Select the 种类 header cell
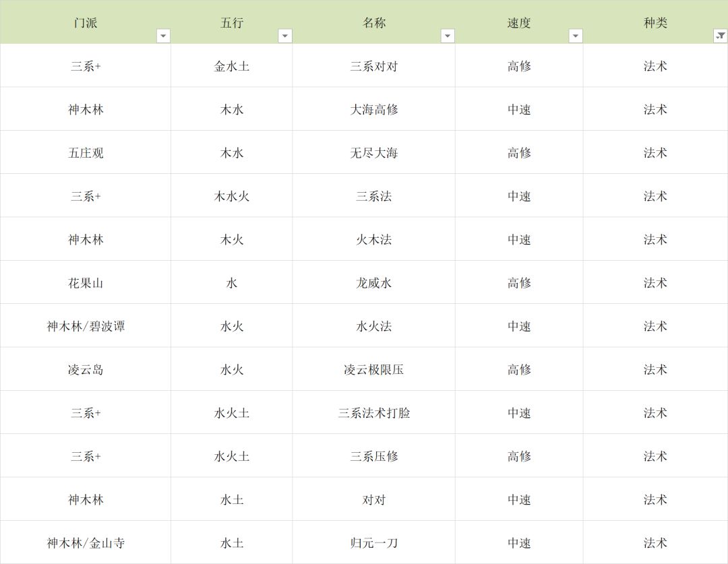 (656, 22)
